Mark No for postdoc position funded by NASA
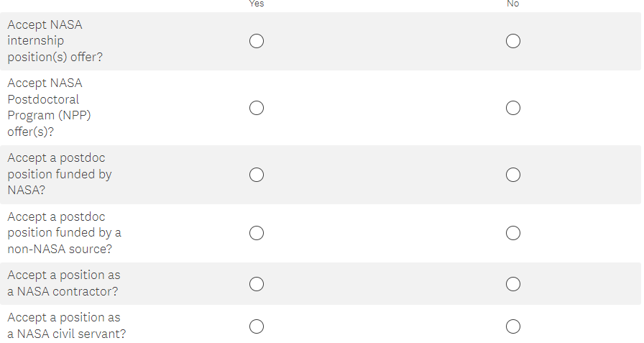The image size is (644, 343). coord(512,175)
